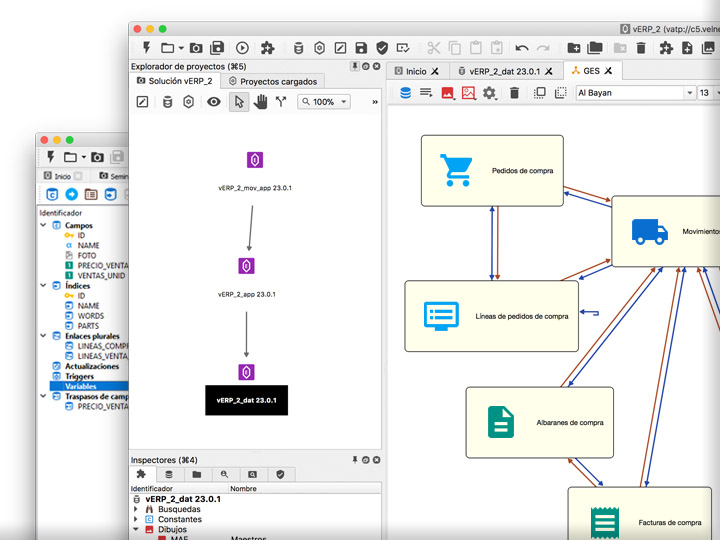Pin the Inspectores panel
Screen dimensions: 720x540
(355, 460)
